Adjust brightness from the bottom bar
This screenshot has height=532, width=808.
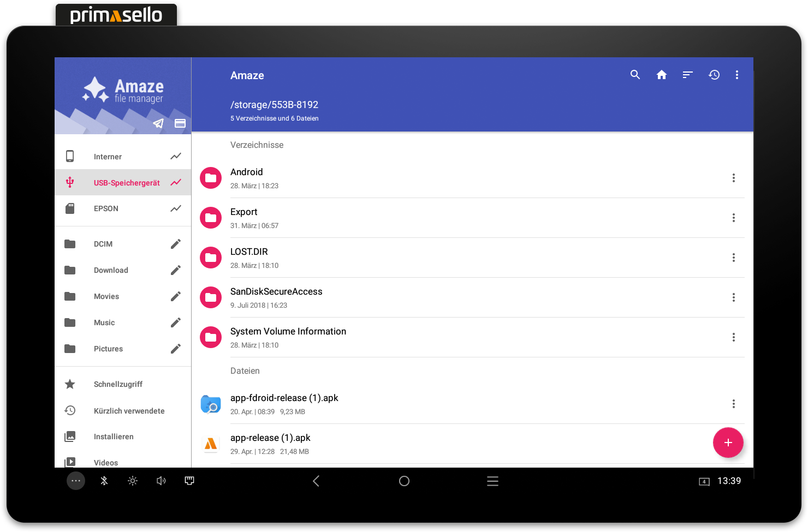132,481
